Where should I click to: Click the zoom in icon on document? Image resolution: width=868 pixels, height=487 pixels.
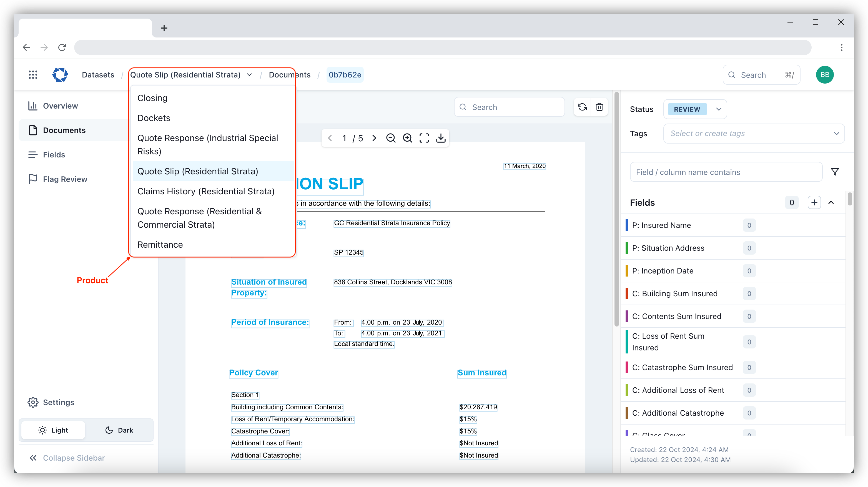pos(407,138)
